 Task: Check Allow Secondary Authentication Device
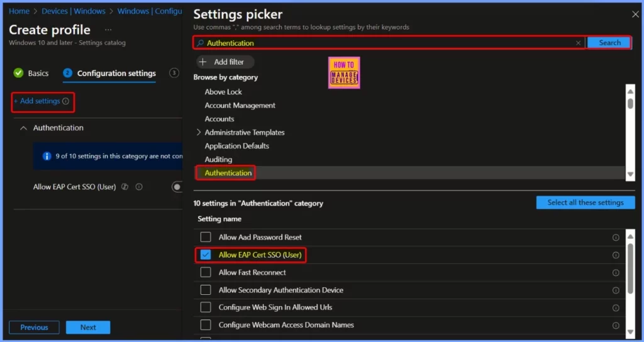(206, 290)
